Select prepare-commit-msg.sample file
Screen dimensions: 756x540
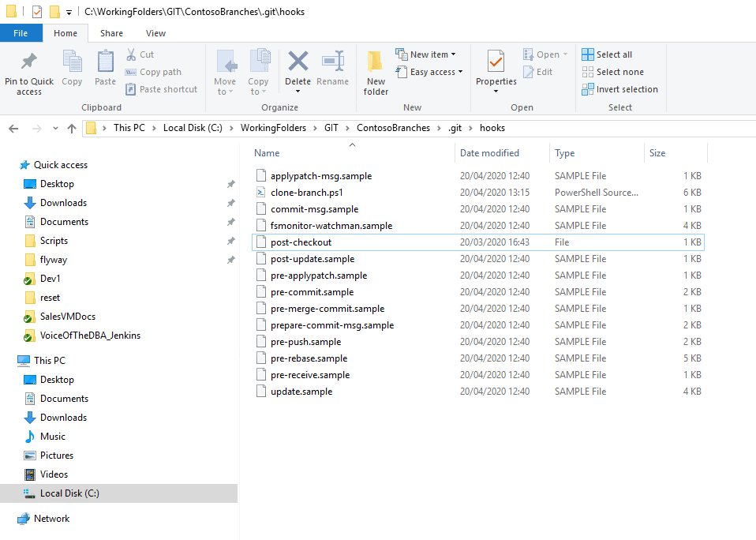click(477, 325)
